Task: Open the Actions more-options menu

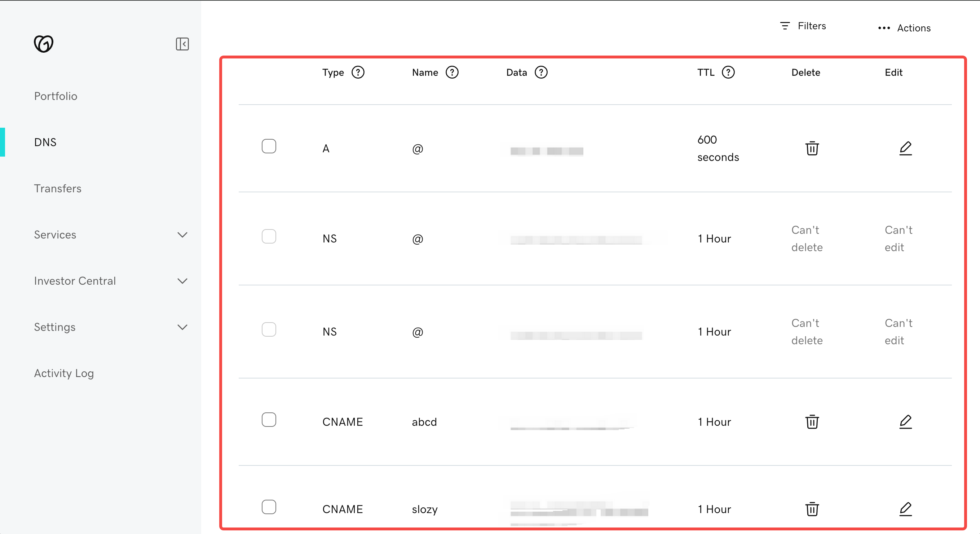Action: coord(904,28)
